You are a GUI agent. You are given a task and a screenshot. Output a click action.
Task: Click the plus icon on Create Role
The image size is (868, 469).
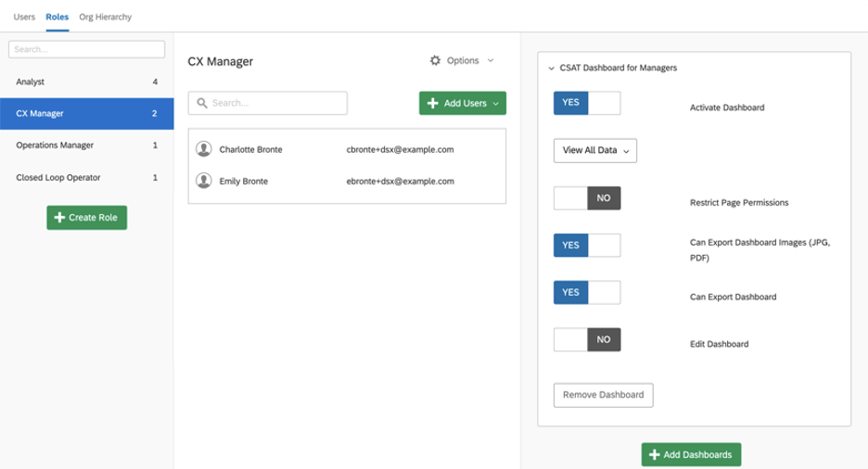pyautogui.click(x=59, y=218)
